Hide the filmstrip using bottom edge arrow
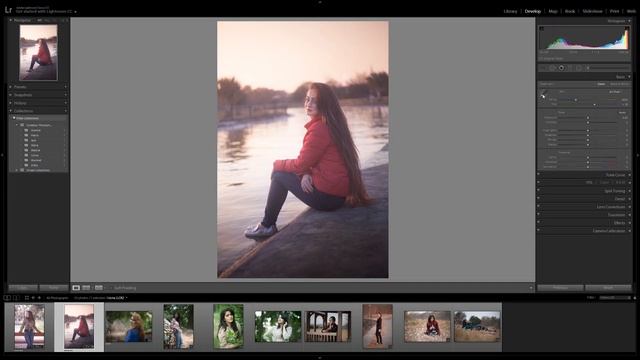This screenshot has width=640, height=360. point(320,358)
